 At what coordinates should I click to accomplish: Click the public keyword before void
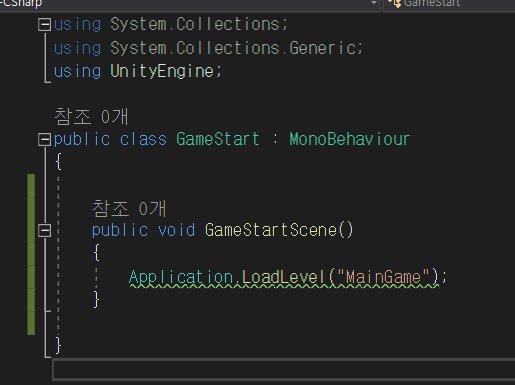tap(120, 230)
